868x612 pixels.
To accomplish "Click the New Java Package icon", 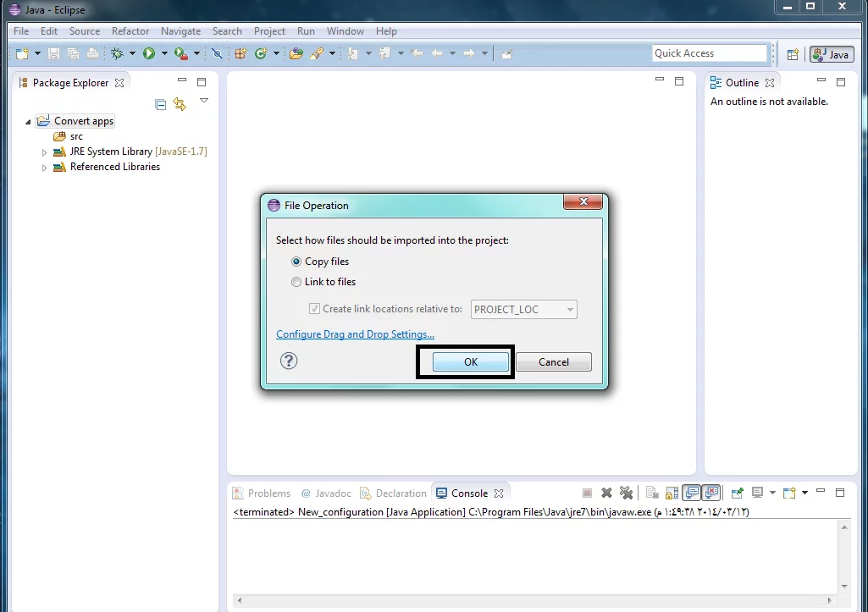I will (x=240, y=53).
